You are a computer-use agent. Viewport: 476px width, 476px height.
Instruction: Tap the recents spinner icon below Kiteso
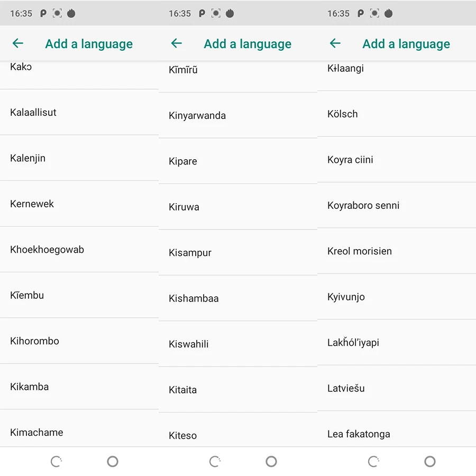click(215, 461)
